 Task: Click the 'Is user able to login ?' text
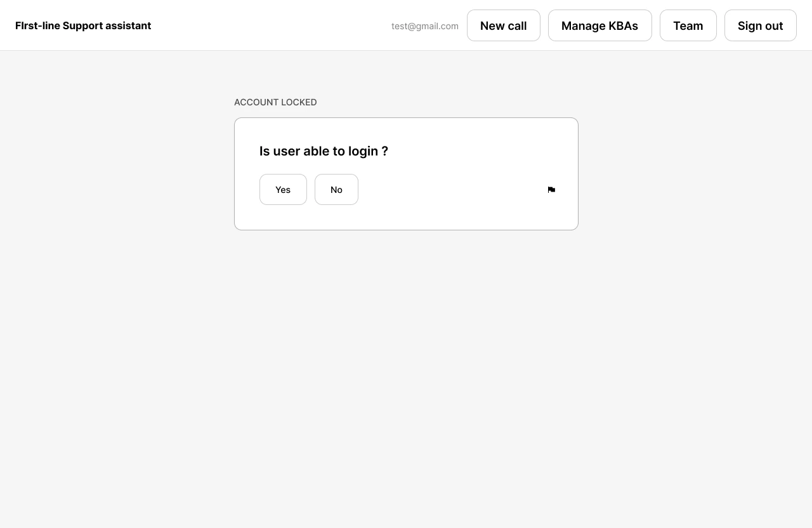click(x=324, y=151)
